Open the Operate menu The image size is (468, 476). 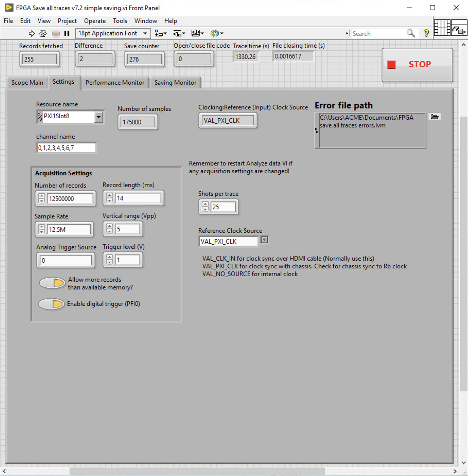[x=95, y=21]
